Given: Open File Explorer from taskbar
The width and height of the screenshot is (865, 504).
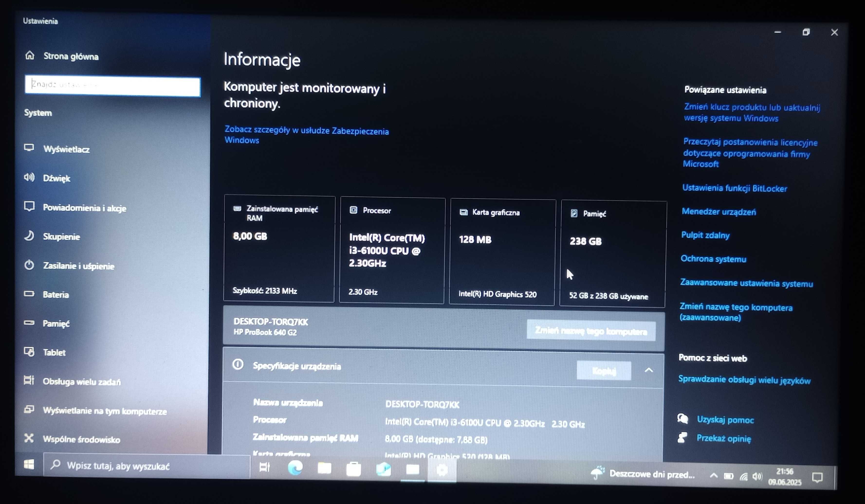Looking at the screenshot, I should pos(324,468).
